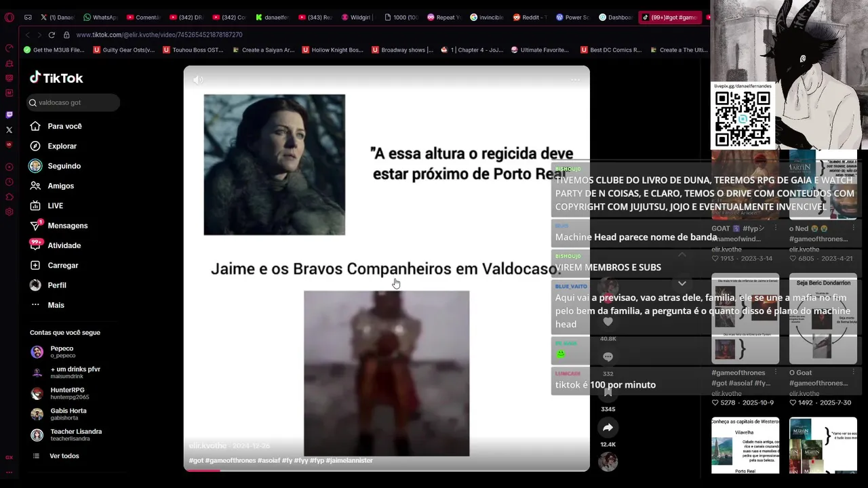Open the sidebar history clock icon
This screenshot has height=488, width=868.
(x=9, y=182)
